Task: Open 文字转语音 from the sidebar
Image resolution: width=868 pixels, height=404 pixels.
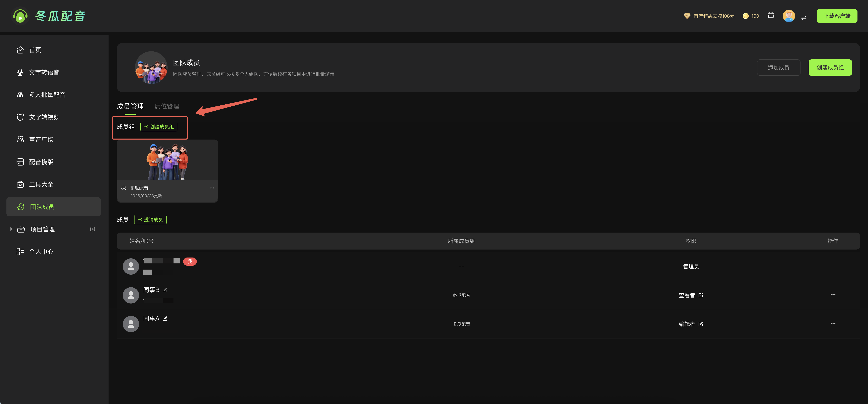Action: tap(44, 72)
